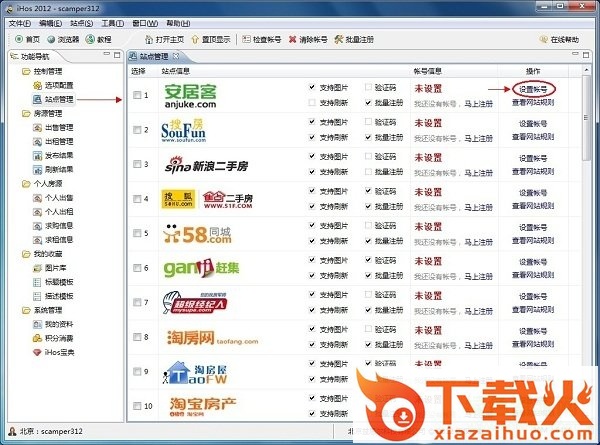
Task: Tick the selection checkbox for row 1 anjuke
Action: [137, 95]
